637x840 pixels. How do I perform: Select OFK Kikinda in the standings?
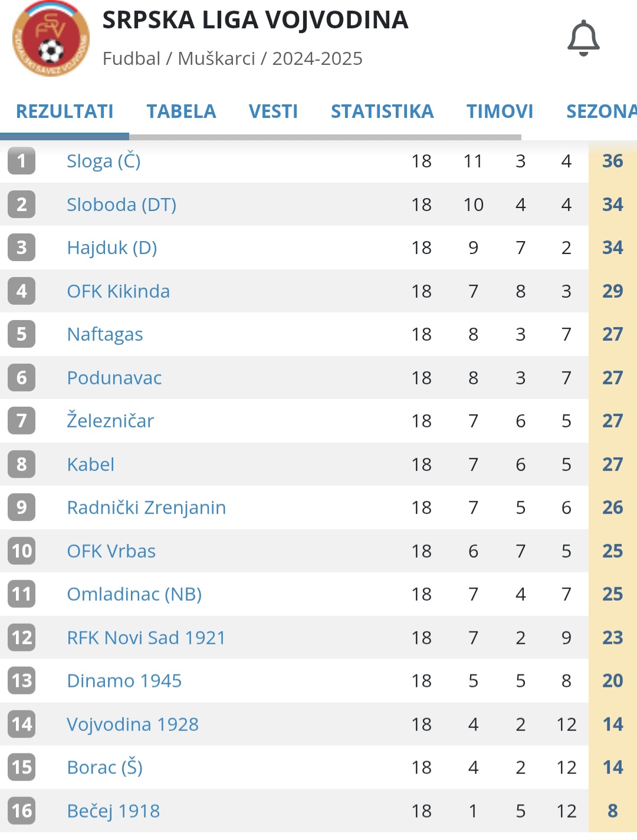119,291
